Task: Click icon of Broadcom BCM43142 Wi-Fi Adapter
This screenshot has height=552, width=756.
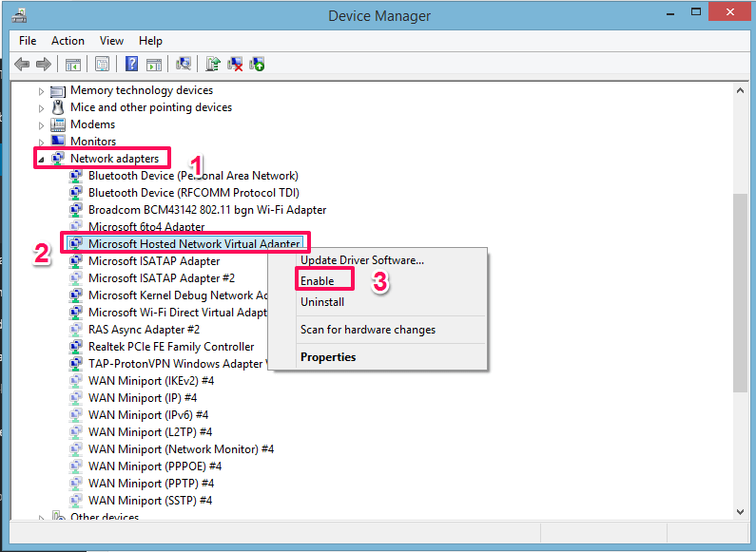Action: 76,210
